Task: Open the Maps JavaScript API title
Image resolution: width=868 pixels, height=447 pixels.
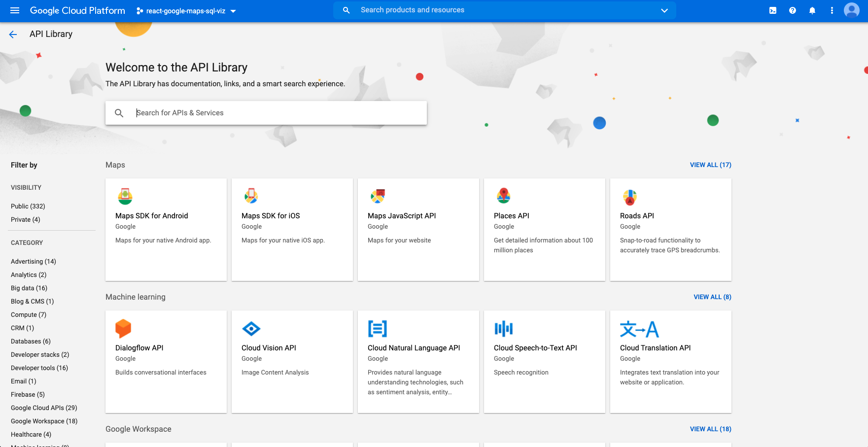Action: (x=402, y=216)
